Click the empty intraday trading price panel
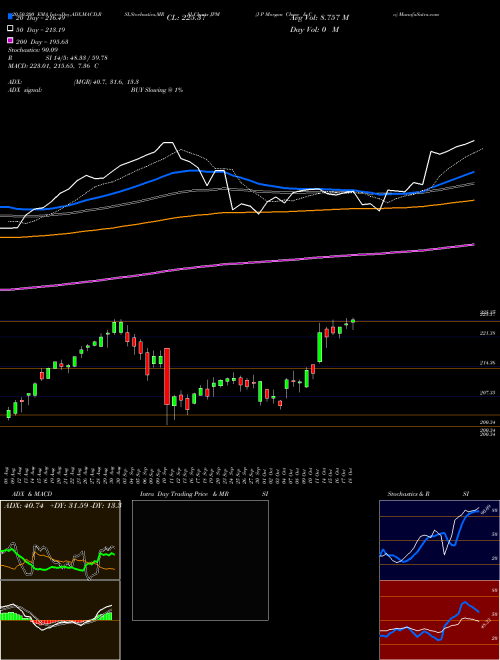This screenshot has width=500, height=660. [x=200, y=560]
